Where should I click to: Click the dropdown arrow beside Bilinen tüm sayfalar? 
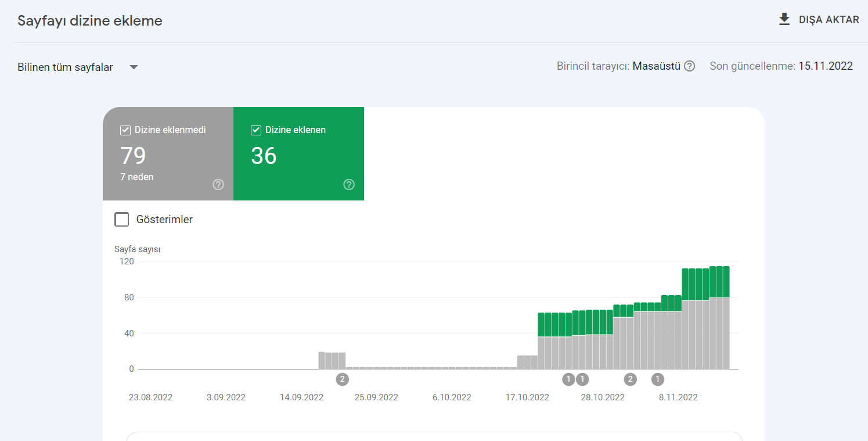tap(134, 67)
